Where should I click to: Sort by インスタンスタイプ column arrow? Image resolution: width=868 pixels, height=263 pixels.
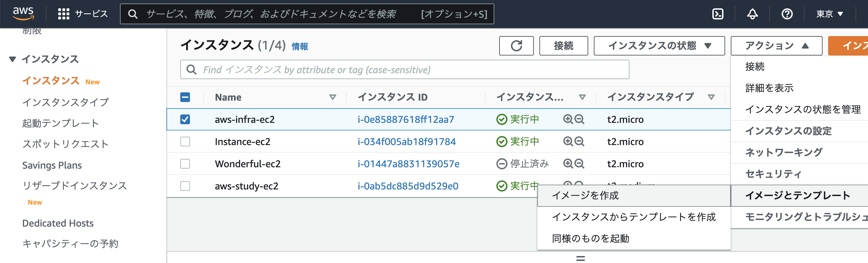pos(711,97)
